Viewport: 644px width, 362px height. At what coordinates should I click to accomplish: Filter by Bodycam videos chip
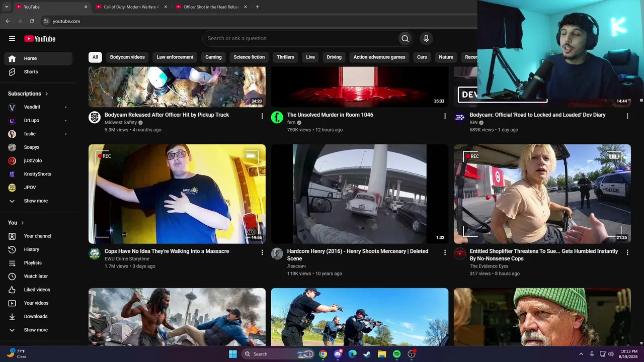[x=127, y=57]
